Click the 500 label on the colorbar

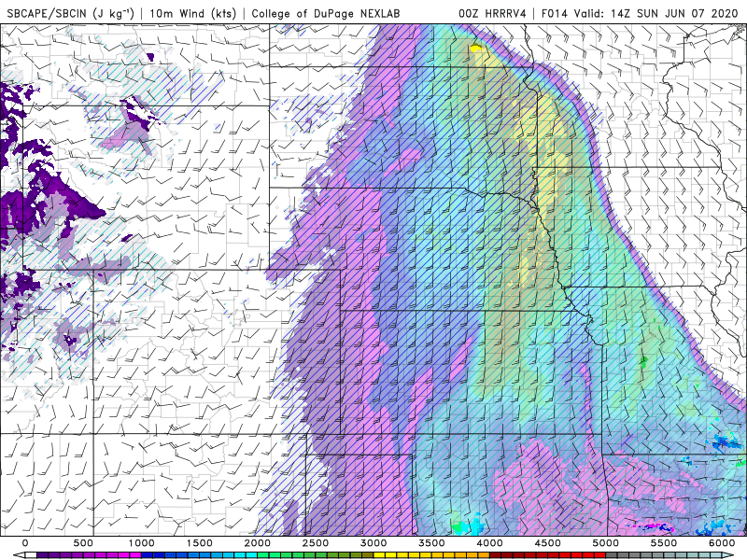pos(83,543)
